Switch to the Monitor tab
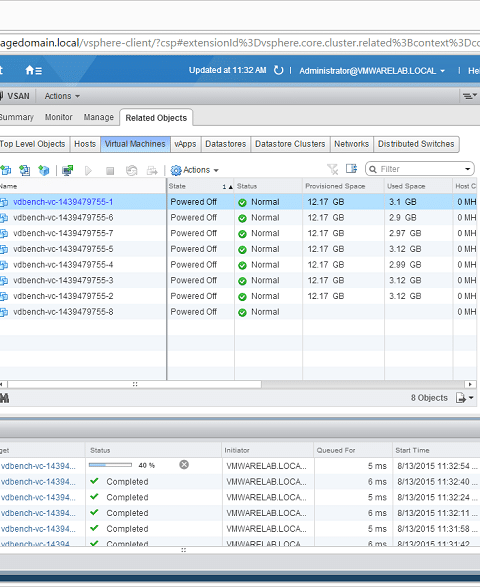This screenshot has width=480, height=587. tap(58, 117)
